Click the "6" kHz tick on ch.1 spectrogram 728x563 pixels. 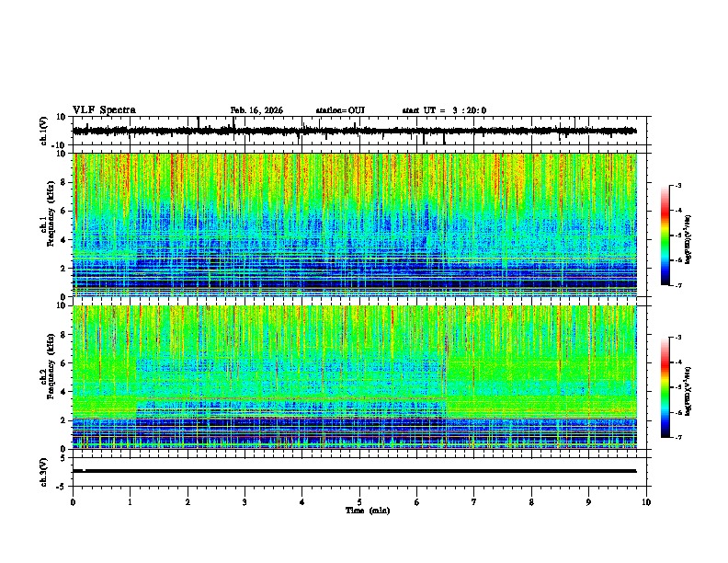pos(63,211)
